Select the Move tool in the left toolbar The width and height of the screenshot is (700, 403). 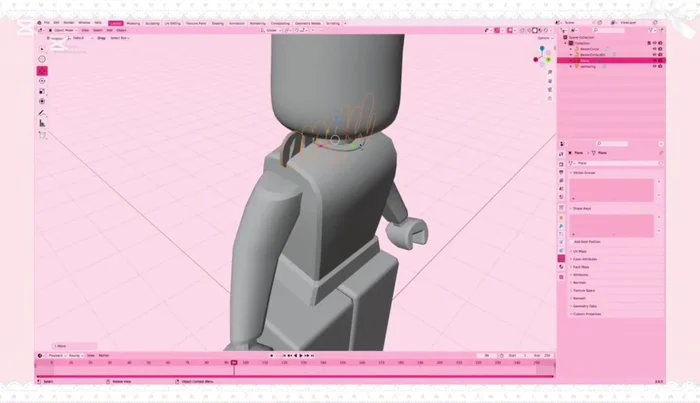[42, 71]
